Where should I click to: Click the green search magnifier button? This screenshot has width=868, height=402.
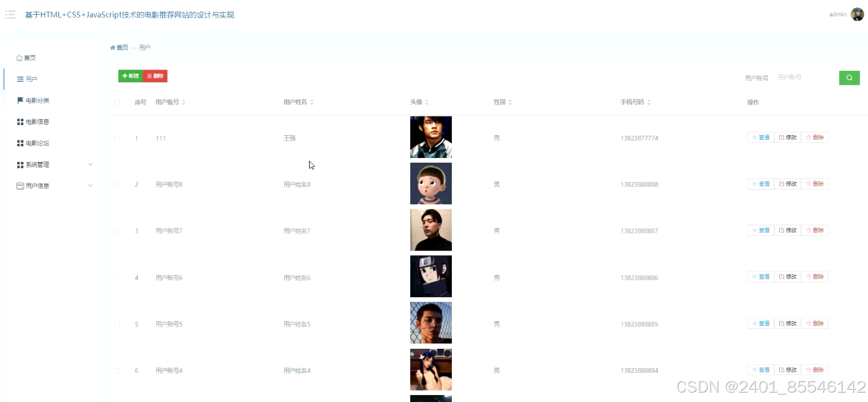pyautogui.click(x=849, y=78)
